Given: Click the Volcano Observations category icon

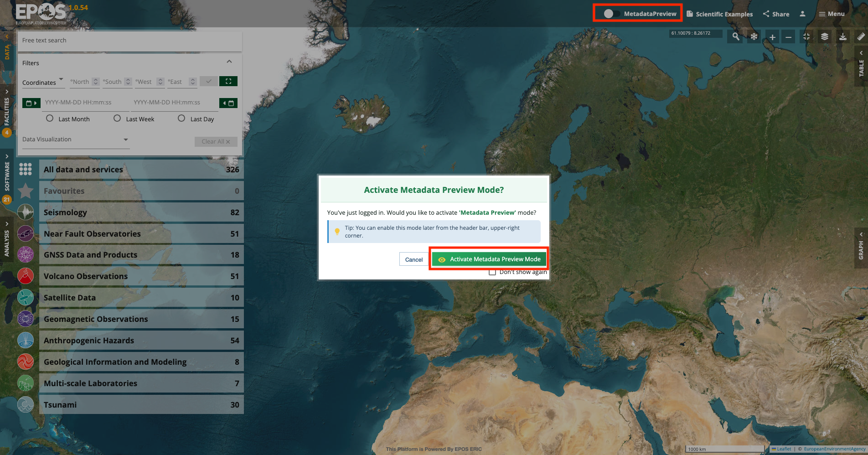Looking at the screenshot, I should [26, 276].
